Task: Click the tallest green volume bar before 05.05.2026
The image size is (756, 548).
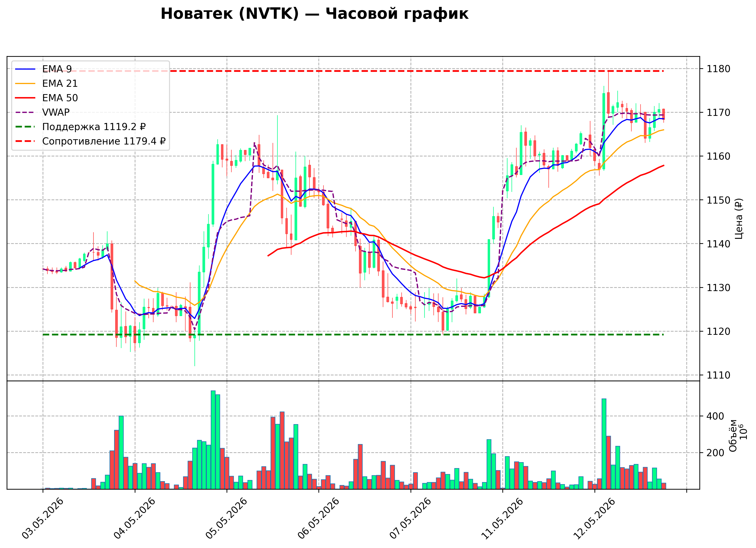Action: click(x=213, y=440)
